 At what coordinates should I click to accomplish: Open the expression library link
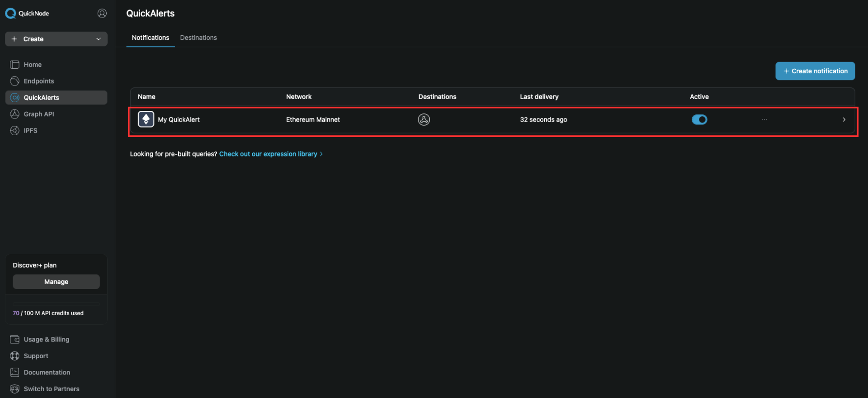(x=271, y=154)
